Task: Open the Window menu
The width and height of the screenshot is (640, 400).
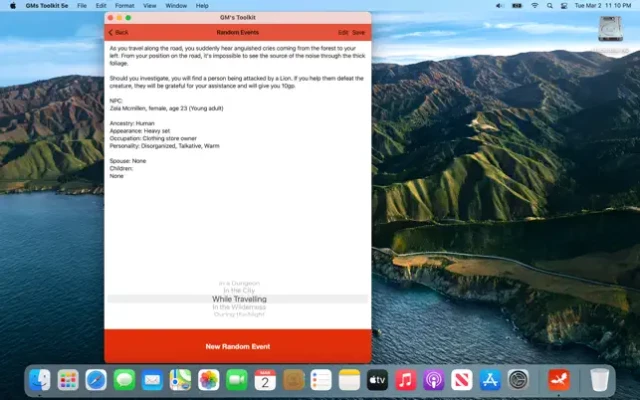Action: (175, 5)
